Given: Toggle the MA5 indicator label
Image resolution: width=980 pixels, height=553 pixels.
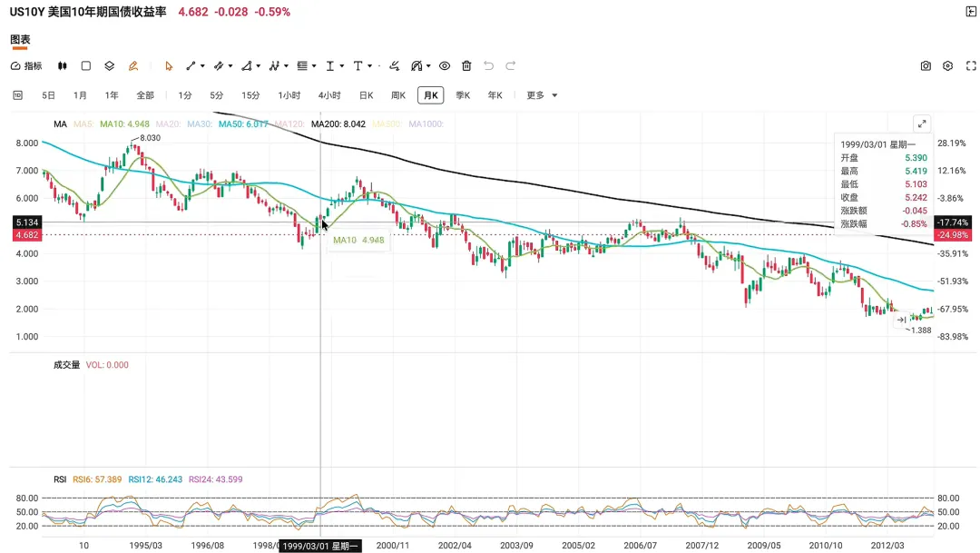Looking at the screenshot, I should (x=83, y=123).
